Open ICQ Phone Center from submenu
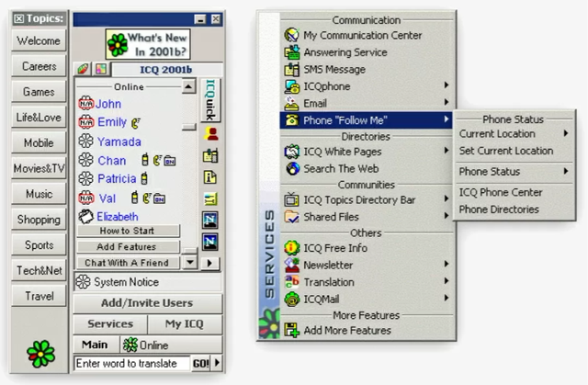 tap(514, 192)
